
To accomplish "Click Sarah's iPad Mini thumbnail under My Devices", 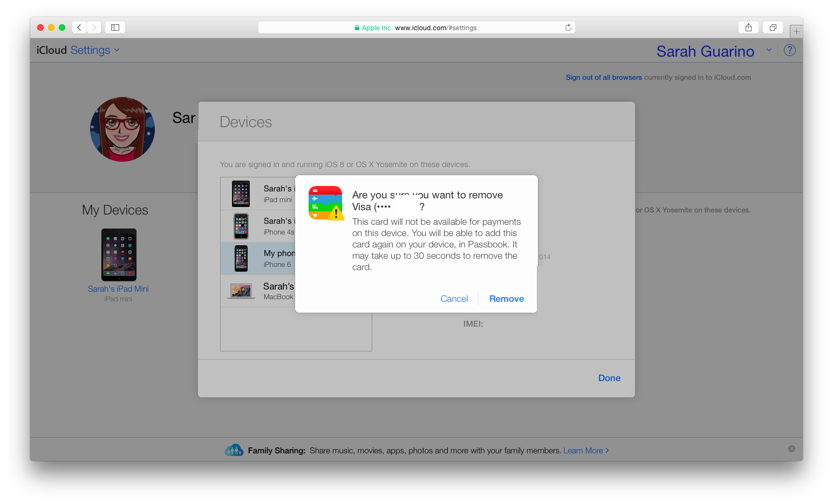I will tap(119, 255).
